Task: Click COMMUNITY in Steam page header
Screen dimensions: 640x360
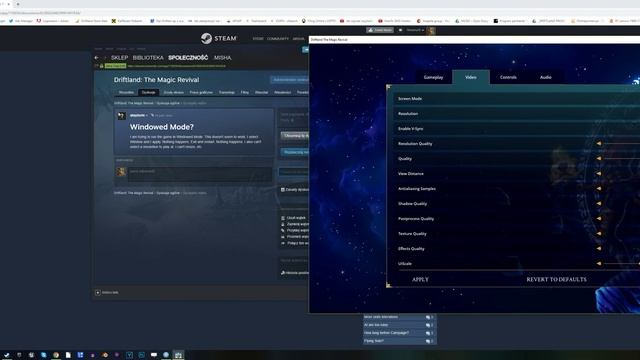Action: pyautogui.click(x=278, y=39)
